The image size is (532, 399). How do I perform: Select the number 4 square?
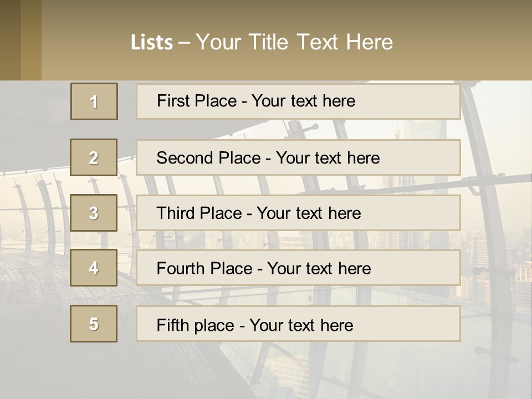click(94, 268)
